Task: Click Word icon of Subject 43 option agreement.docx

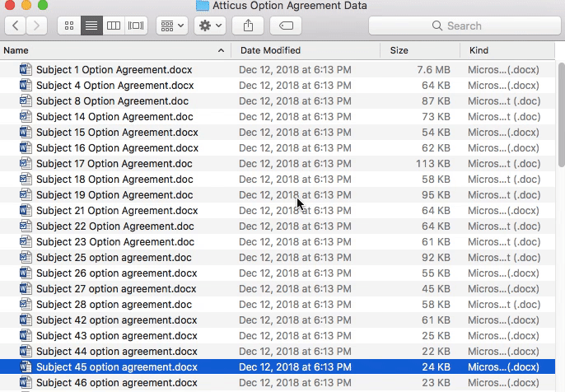Action: pyautogui.click(x=26, y=336)
